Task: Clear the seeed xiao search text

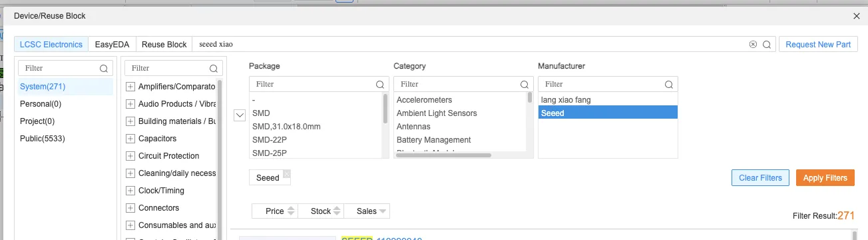Action: click(x=753, y=45)
